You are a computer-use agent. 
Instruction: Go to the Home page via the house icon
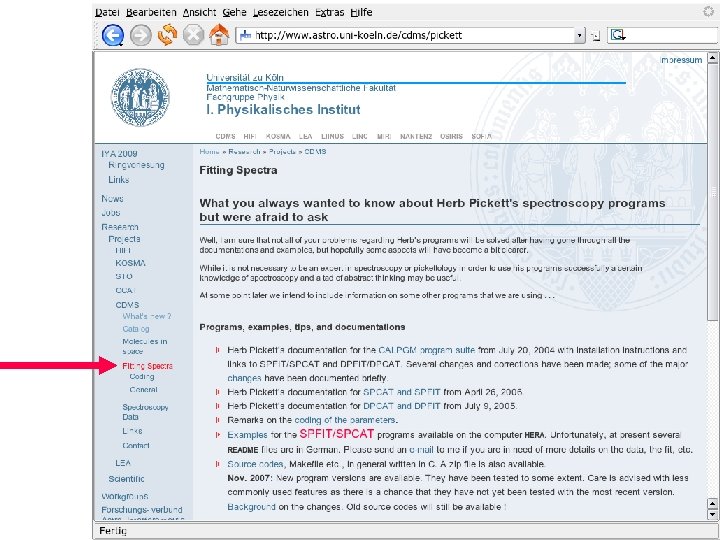point(219,34)
